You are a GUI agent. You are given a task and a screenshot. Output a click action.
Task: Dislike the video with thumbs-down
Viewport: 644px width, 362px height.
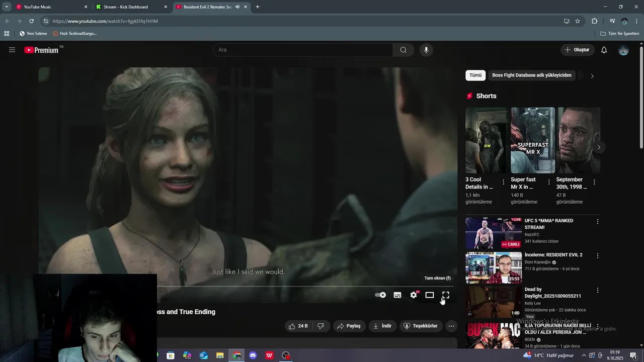point(321,326)
